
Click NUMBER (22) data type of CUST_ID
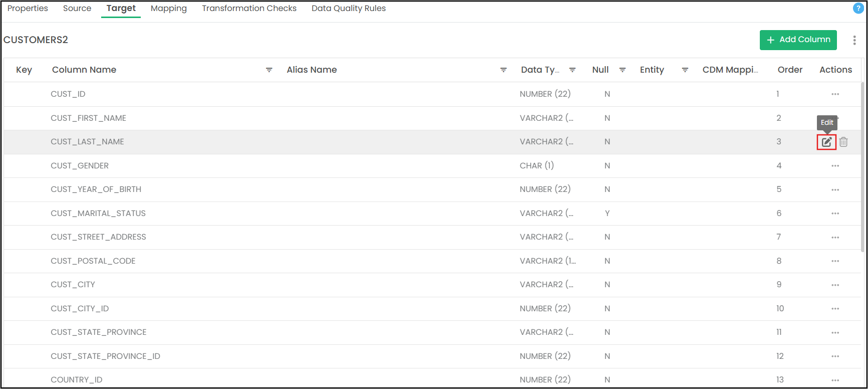(x=545, y=94)
